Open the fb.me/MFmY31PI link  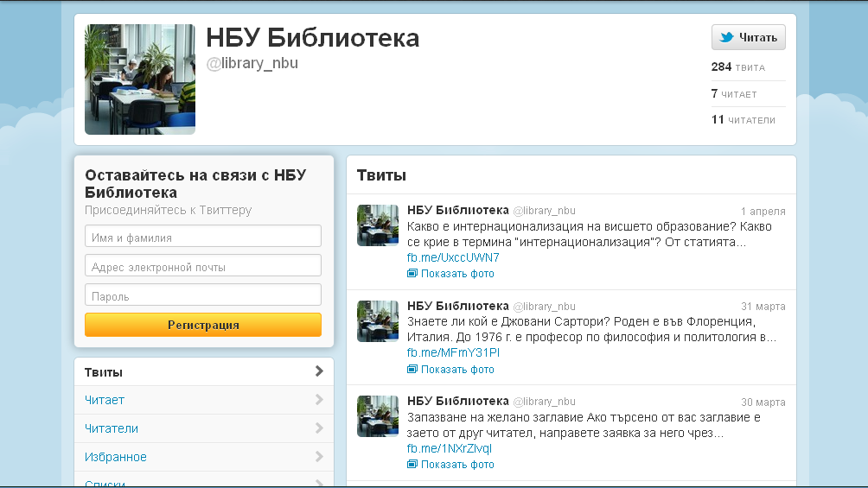453,352
